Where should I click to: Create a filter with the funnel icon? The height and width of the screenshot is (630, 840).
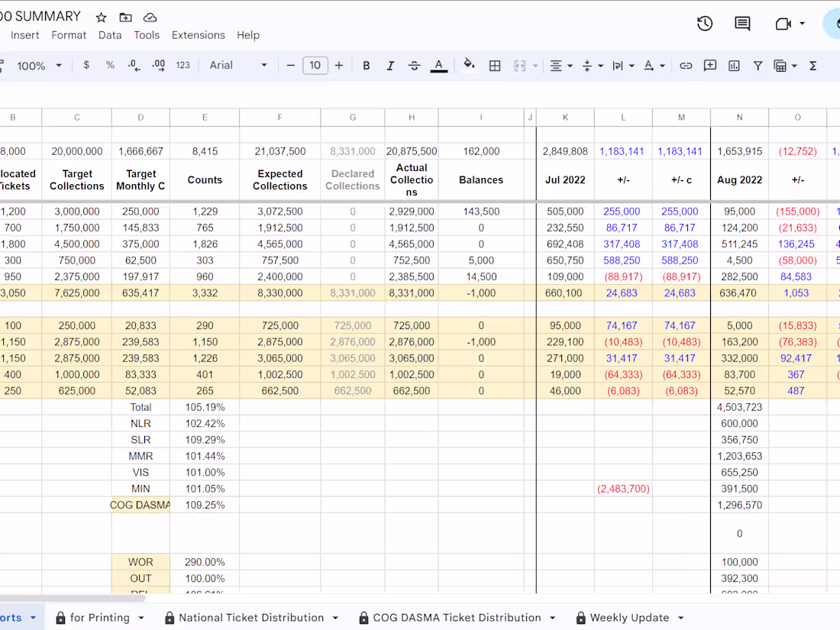[x=758, y=66]
